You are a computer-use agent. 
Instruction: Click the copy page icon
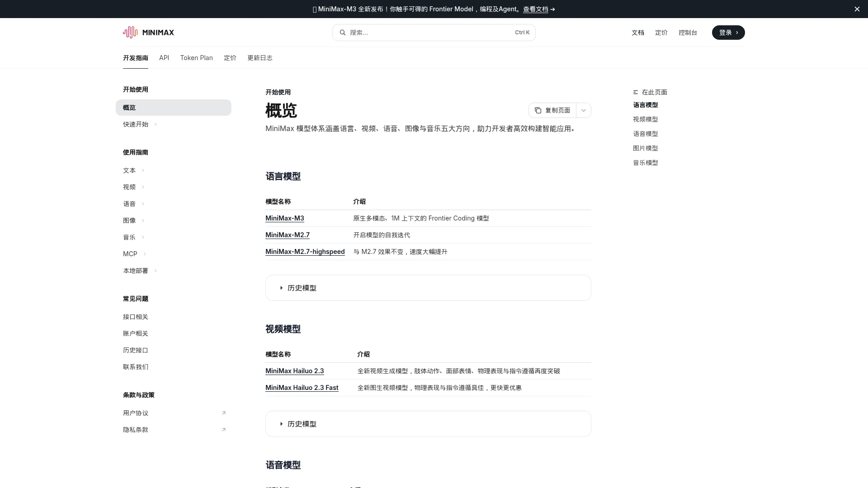[x=538, y=110]
